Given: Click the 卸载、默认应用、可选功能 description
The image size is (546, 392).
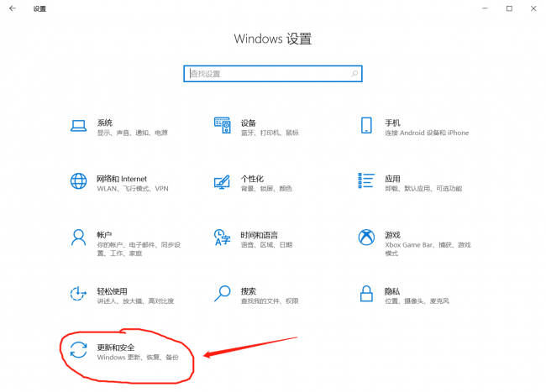Looking at the screenshot, I should pyautogui.click(x=423, y=189).
